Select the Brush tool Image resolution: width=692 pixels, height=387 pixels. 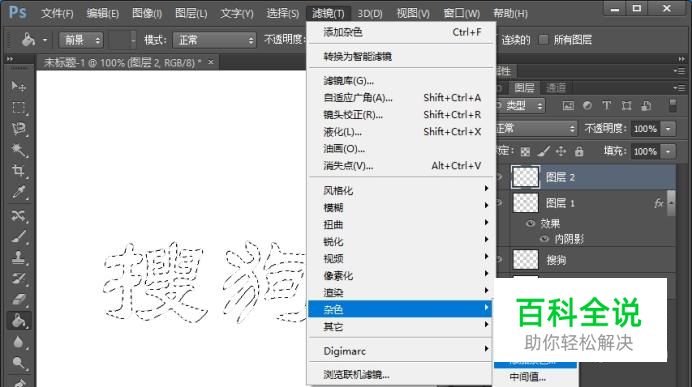pos(18,237)
